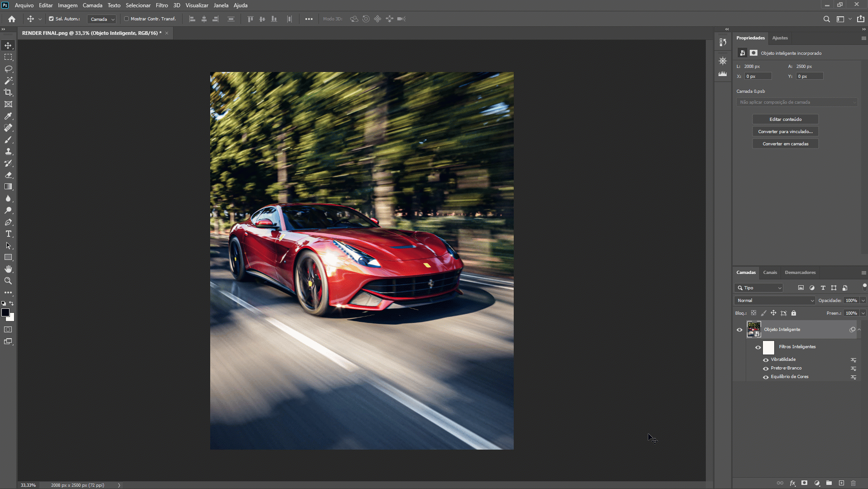868x489 pixels.
Task: Collapse the Objeto Inteligente filter list
Action: 859,330
